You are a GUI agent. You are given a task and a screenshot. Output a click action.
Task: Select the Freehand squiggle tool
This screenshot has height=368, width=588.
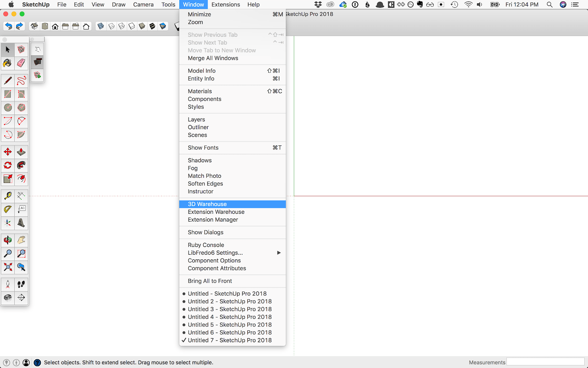pos(21,81)
